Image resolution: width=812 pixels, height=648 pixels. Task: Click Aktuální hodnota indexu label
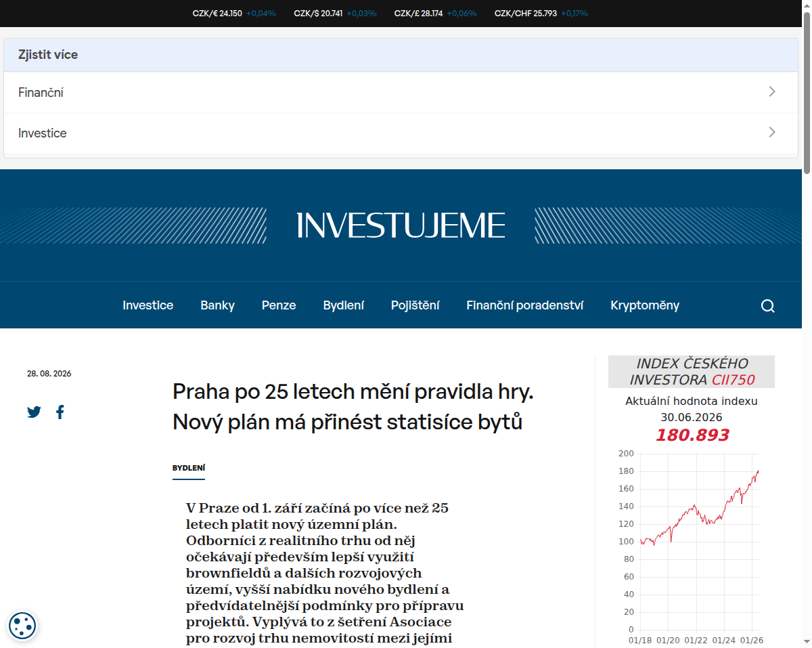click(x=692, y=401)
